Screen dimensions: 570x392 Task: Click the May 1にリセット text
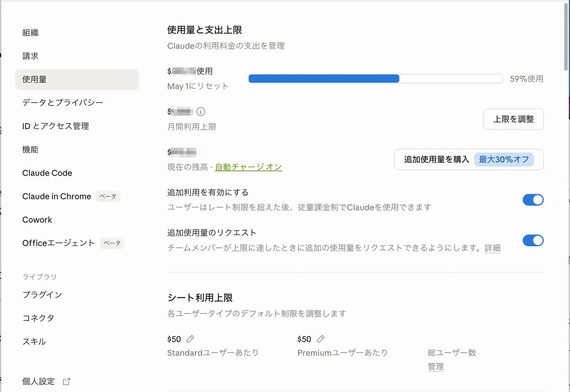pos(198,86)
